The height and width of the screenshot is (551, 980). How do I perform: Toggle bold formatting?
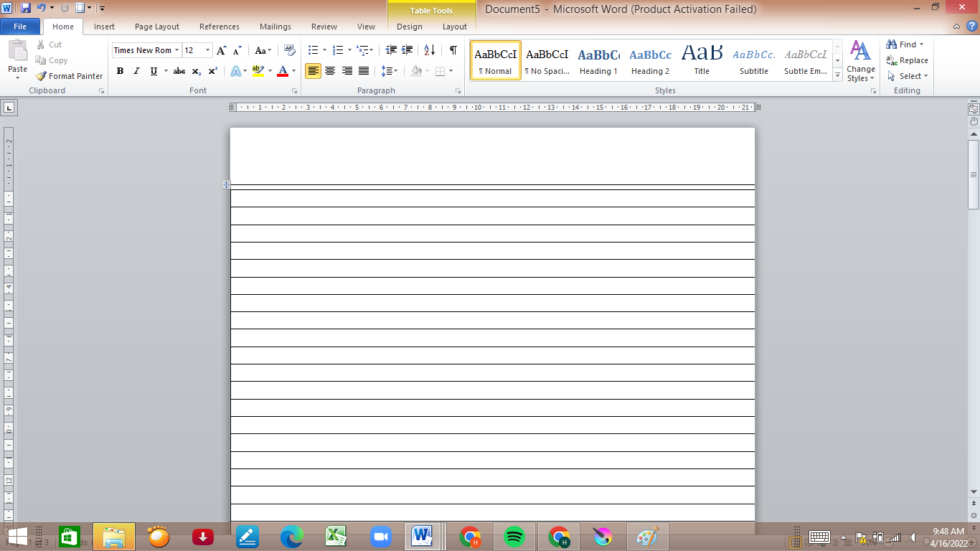coord(120,71)
